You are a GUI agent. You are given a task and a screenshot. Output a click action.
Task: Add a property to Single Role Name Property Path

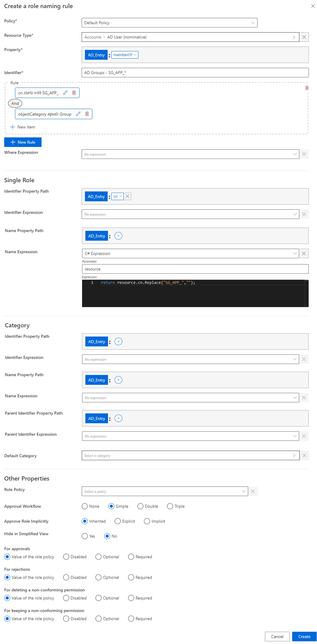tap(118, 236)
